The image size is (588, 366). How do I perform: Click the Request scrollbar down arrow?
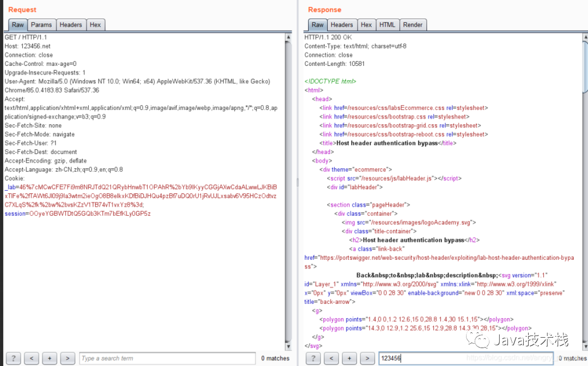(x=289, y=346)
